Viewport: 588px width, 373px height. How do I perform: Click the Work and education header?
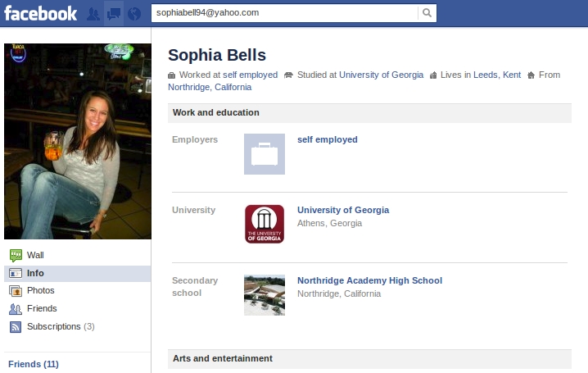click(x=369, y=113)
